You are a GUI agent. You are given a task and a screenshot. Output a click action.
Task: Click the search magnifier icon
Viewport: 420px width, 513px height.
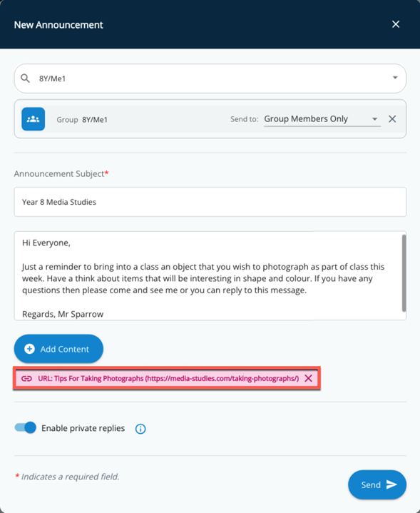point(25,78)
